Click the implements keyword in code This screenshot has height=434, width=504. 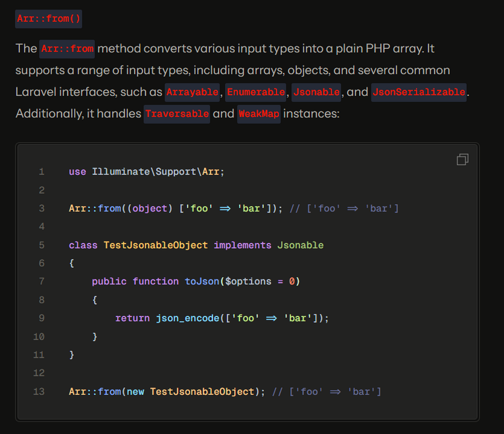pos(242,245)
